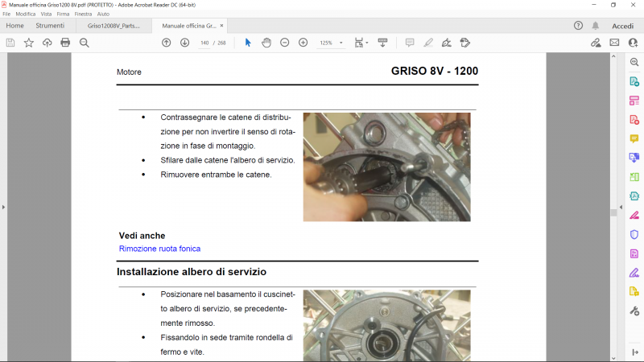
Task: Activate the Hand pan tool
Action: coord(266,43)
